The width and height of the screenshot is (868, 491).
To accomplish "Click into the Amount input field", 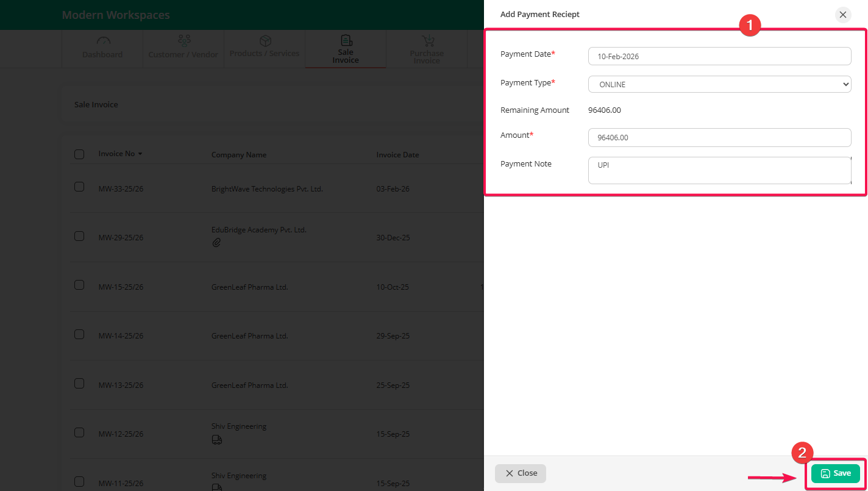I will [719, 138].
